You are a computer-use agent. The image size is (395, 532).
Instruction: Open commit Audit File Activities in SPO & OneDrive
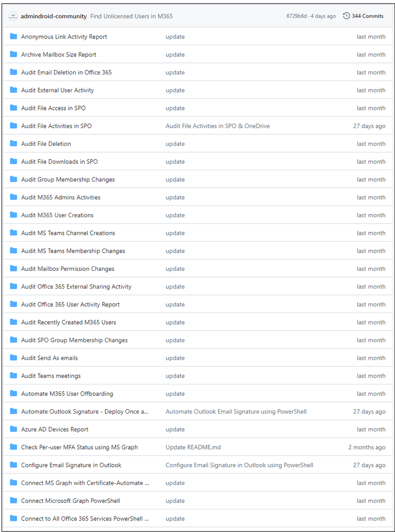point(217,126)
